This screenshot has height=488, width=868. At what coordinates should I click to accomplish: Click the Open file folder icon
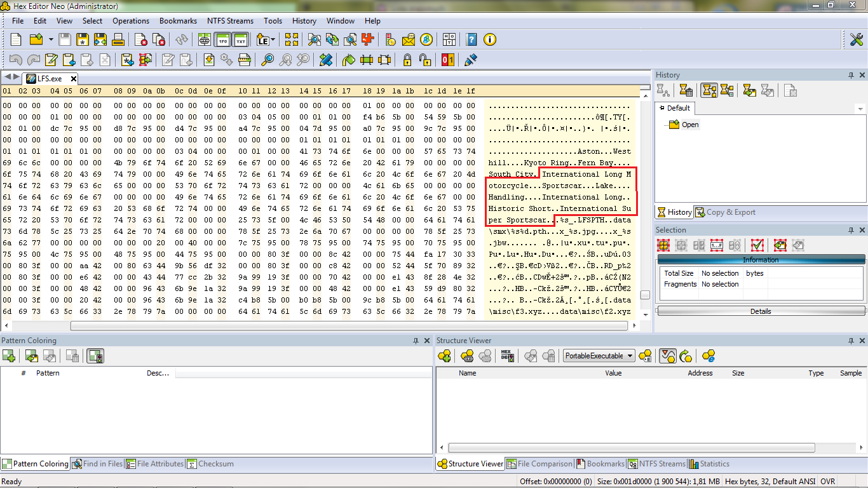click(36, 39)
